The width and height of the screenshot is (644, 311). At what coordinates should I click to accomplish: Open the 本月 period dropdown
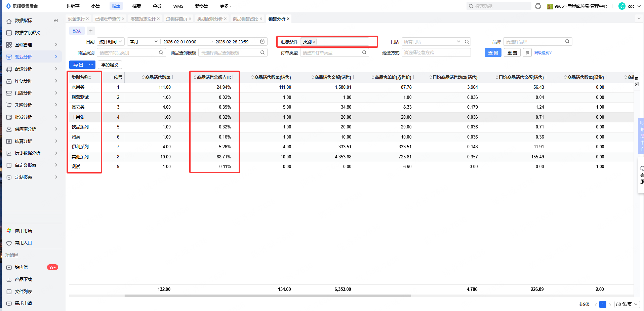tap(144, 42)
